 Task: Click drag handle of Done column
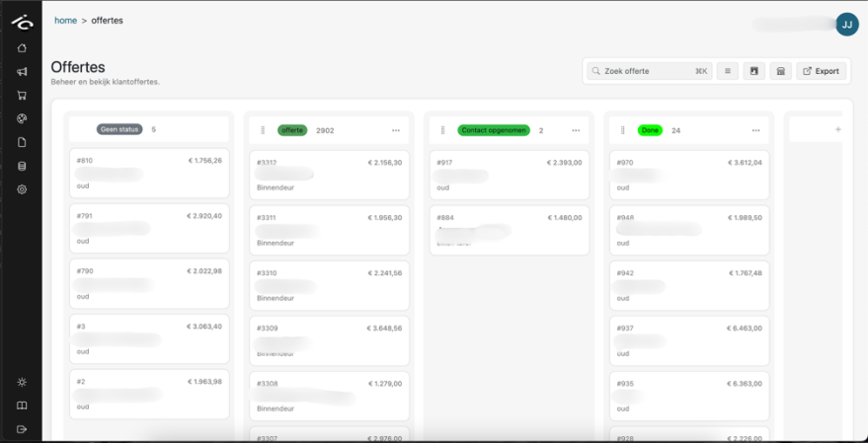pos(623,130)
